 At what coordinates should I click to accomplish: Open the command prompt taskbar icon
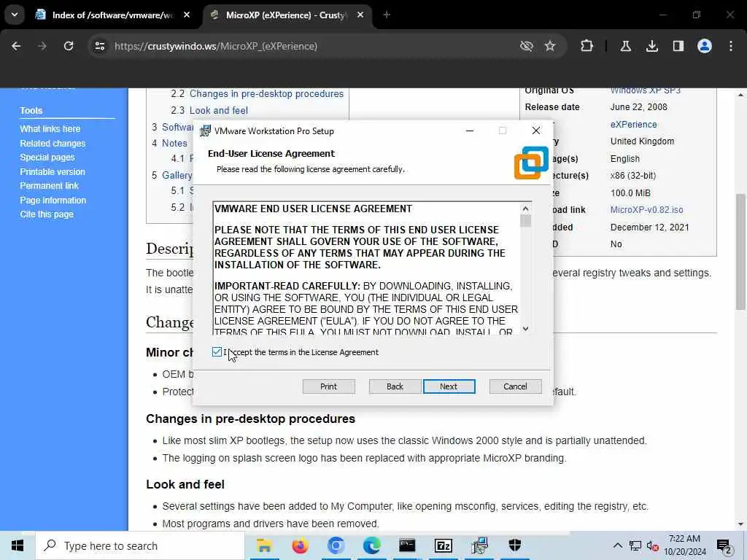click(407, 545)
